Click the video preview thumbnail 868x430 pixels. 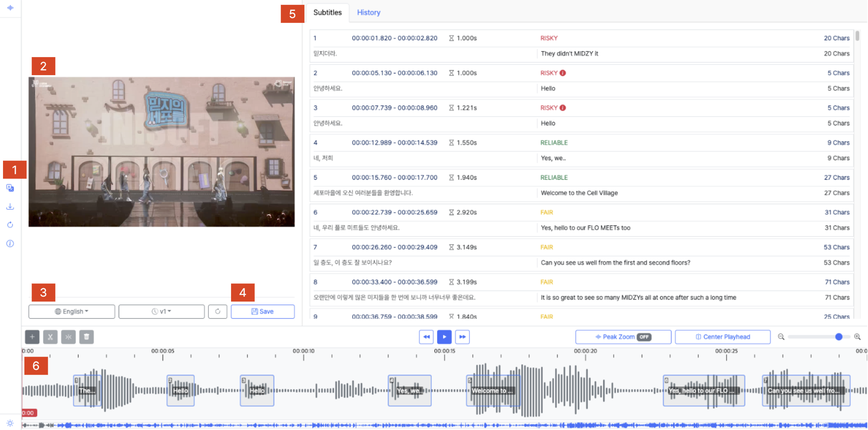(x=162, y=152)
